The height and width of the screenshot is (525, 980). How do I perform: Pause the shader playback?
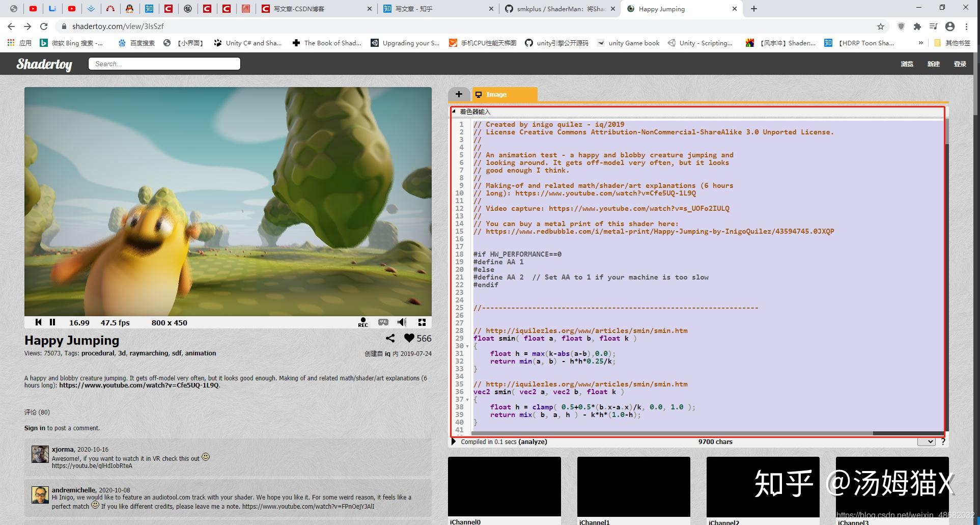[52, 322]
